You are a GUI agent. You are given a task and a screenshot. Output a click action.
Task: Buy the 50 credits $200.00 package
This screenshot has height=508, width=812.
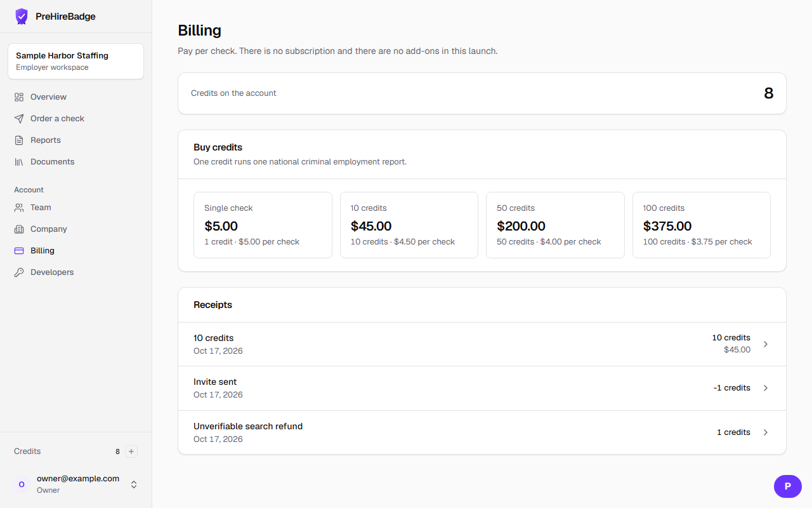pyautogui.click(x=555, y=225)
